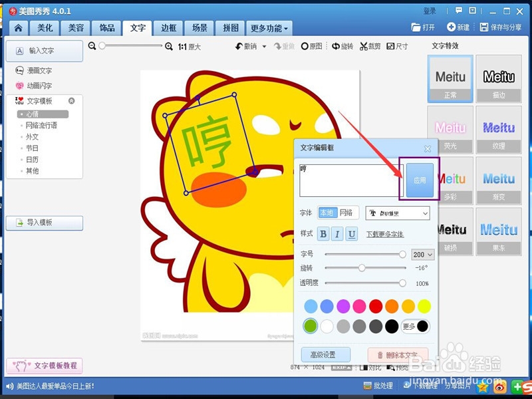Open 漫画文字 comic text

point(34,70)
